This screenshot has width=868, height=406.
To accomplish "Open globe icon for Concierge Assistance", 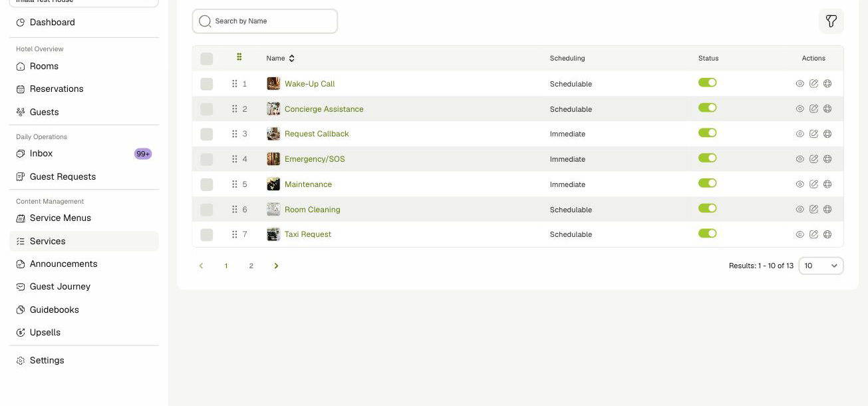I will click(x=827, y=108).
